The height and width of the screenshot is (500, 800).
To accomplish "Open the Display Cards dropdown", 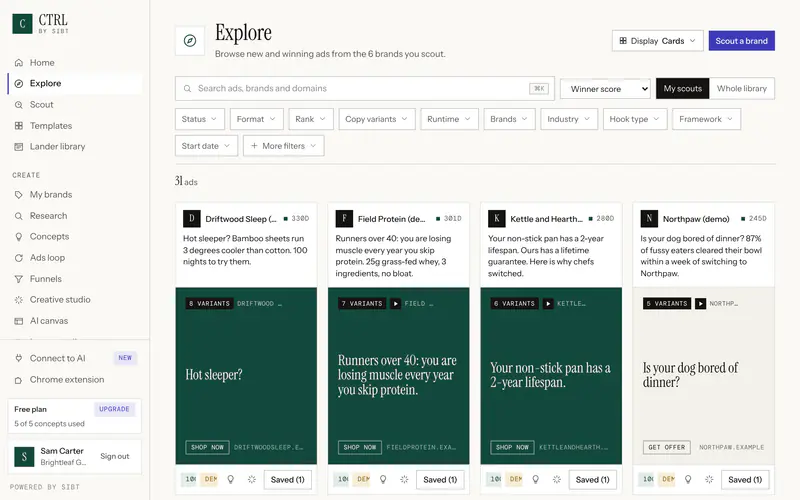I will click(658, 41).
